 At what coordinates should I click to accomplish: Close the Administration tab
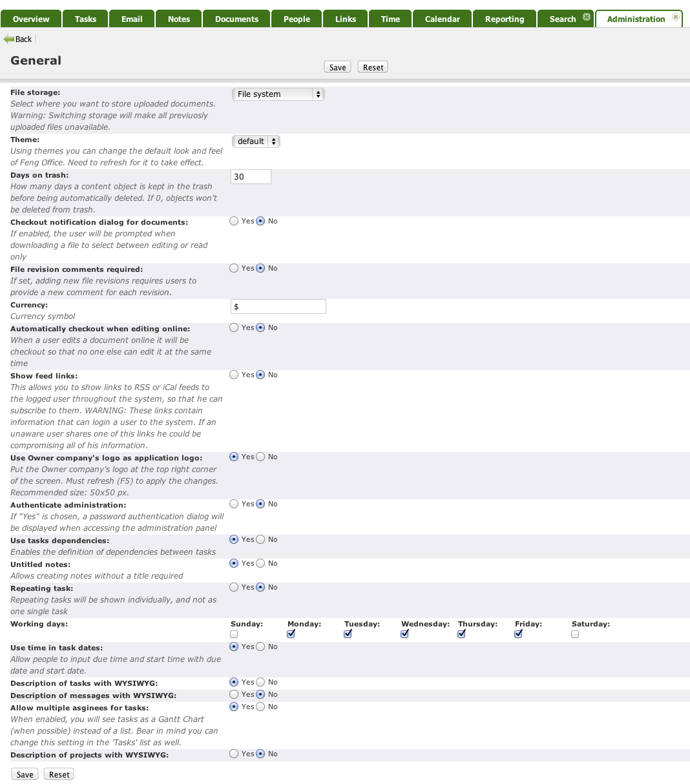(x=675, y=17)
